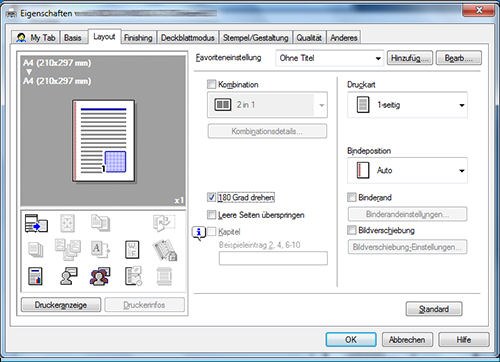Reset settings with the Standard button
Image resolution: width=500 pixels, height=362 pixels.
[x=434, y=309]
